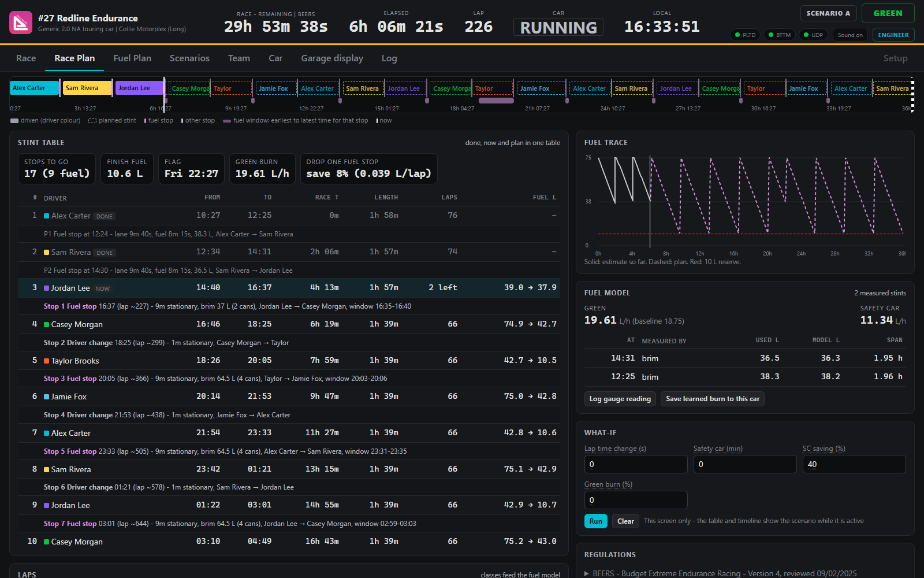Expand the BEERS regulations entry
This screenshot has width=924, height=578.
720,573
